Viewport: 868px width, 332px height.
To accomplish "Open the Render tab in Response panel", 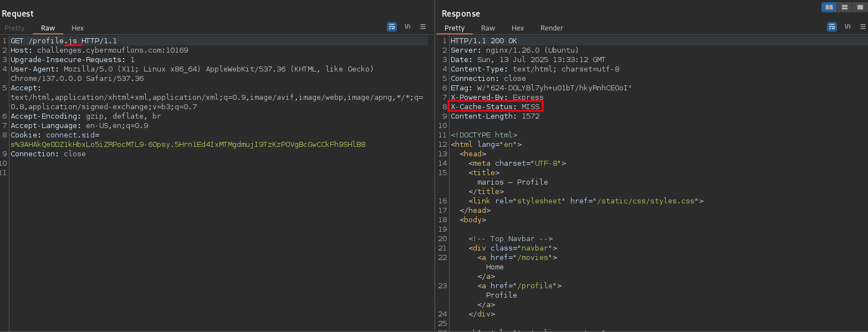I will 552,28.
